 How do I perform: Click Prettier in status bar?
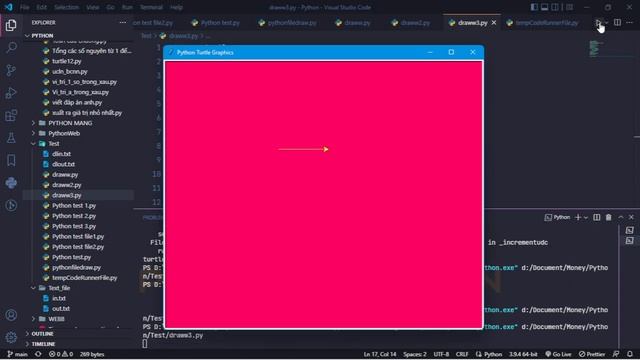[592, 354]
